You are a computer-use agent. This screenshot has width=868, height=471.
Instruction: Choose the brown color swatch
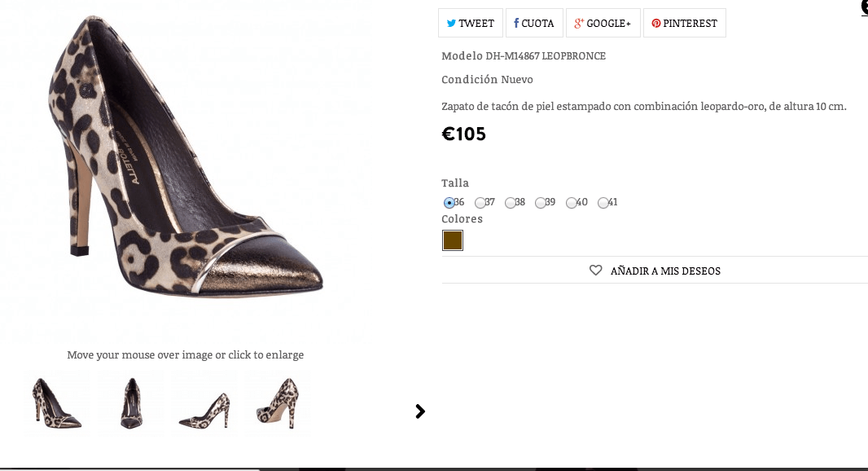452,240
